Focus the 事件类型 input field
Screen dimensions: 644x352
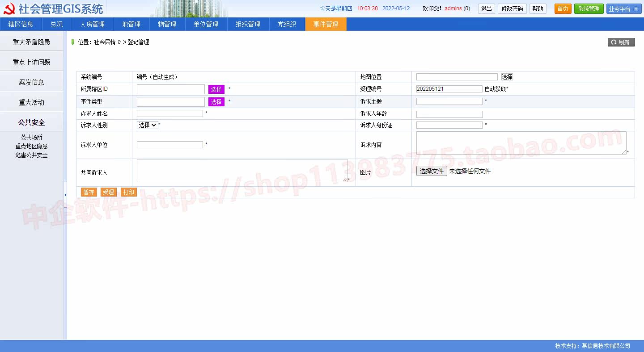coord(171,102)
